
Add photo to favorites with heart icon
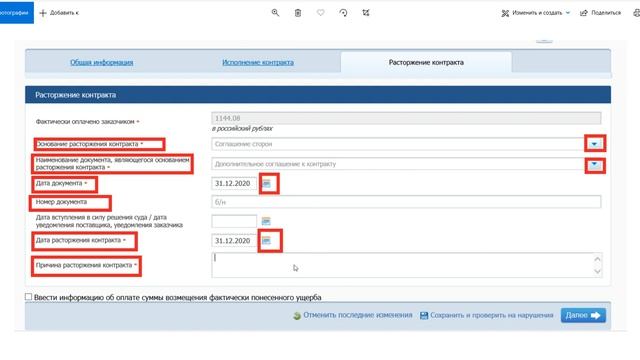click(x=320, y=13)
